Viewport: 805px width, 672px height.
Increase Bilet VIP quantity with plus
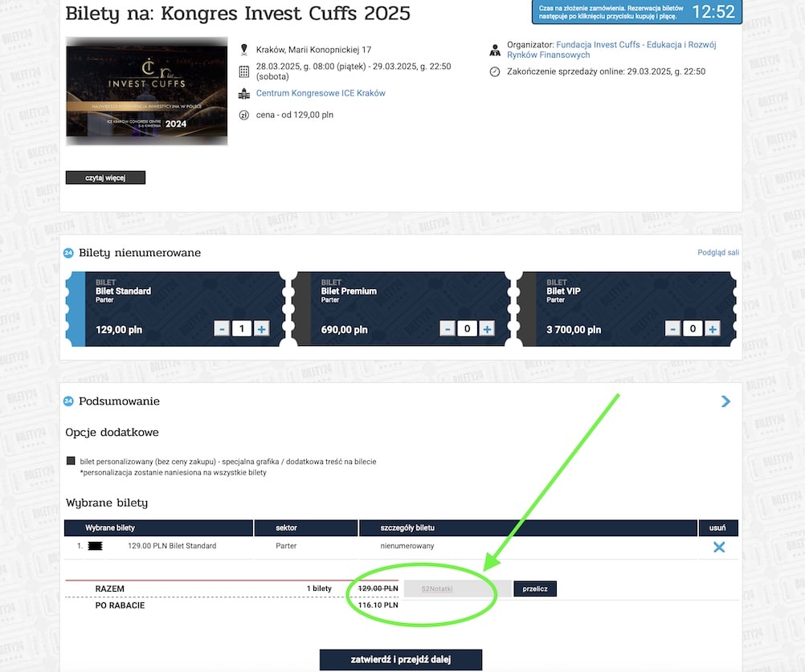pyautogui.click(x=712, y=329)
